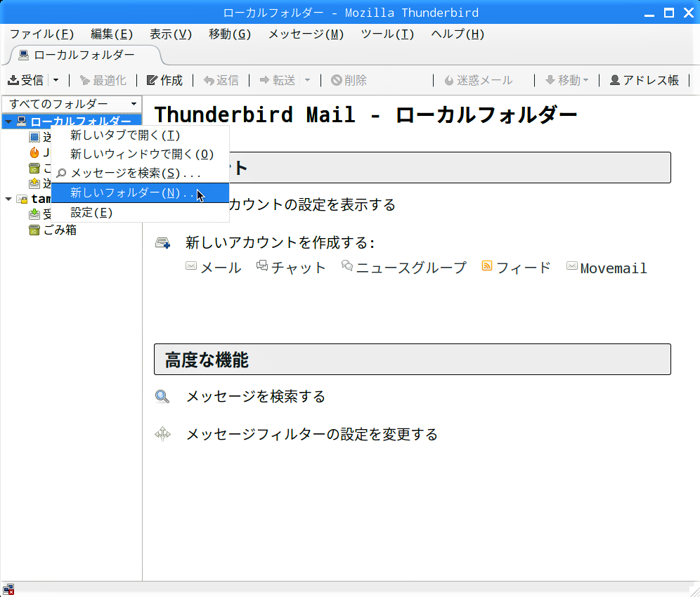The image size is (700, 597).
Task: Open the dropdown arrow next to 受信
Action: pos(56,80)
